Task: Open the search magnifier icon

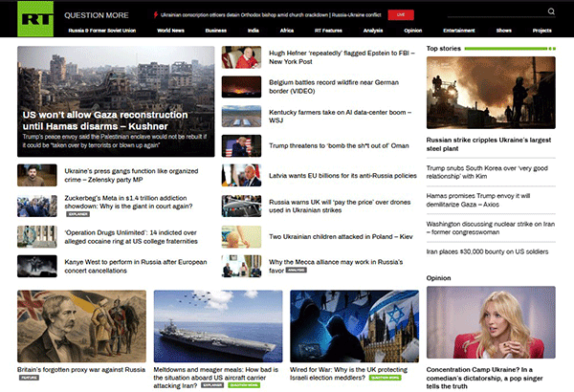Action: pyautogui.click(x=551, y=11)
